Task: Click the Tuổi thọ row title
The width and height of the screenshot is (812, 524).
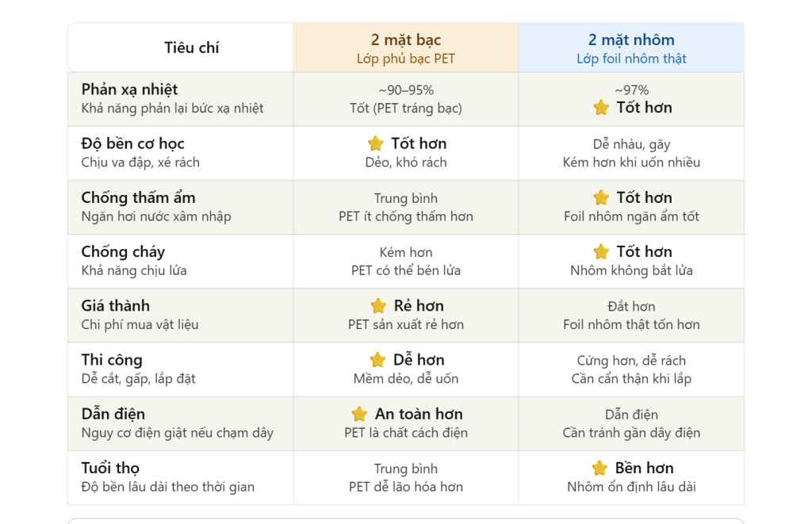Action: click(110, 468)
